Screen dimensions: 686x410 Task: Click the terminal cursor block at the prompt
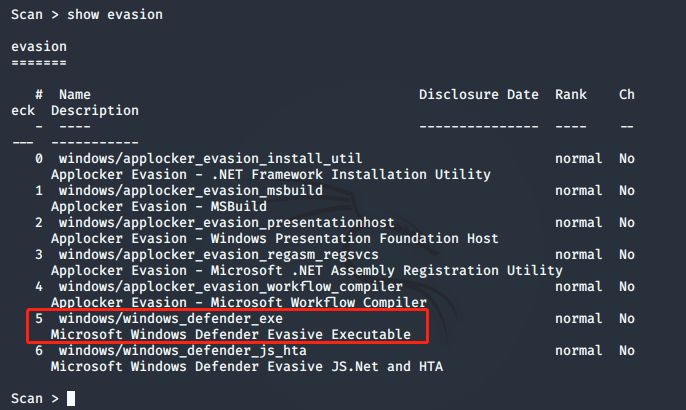(x=71, y=399)
